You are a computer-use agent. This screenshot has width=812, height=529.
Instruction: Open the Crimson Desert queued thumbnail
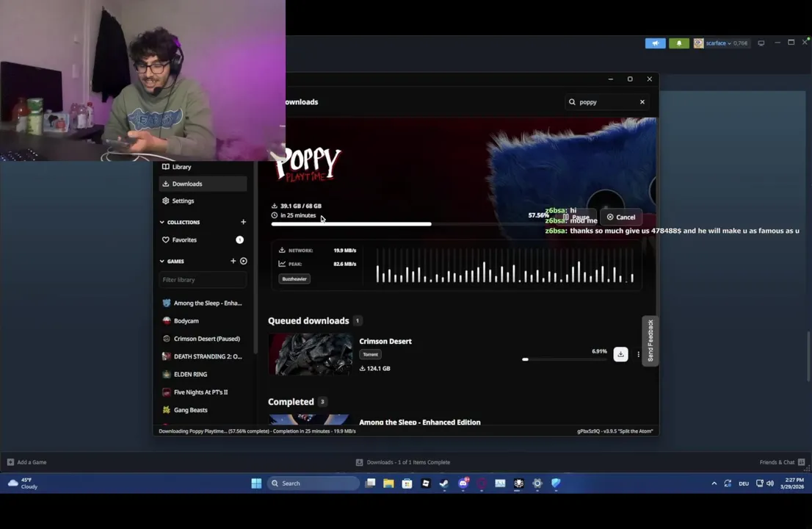click(311, 354)
